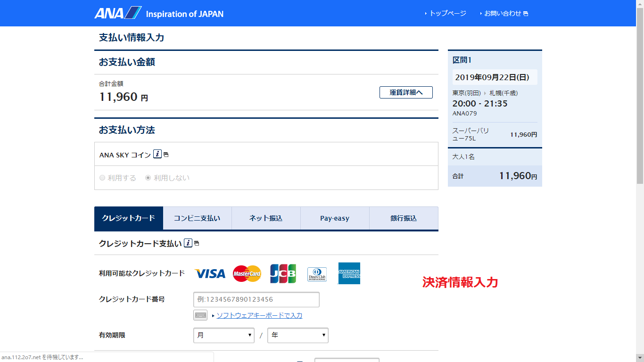
Task: Click お支払い方法 section heading
Action: click(127, 130)
